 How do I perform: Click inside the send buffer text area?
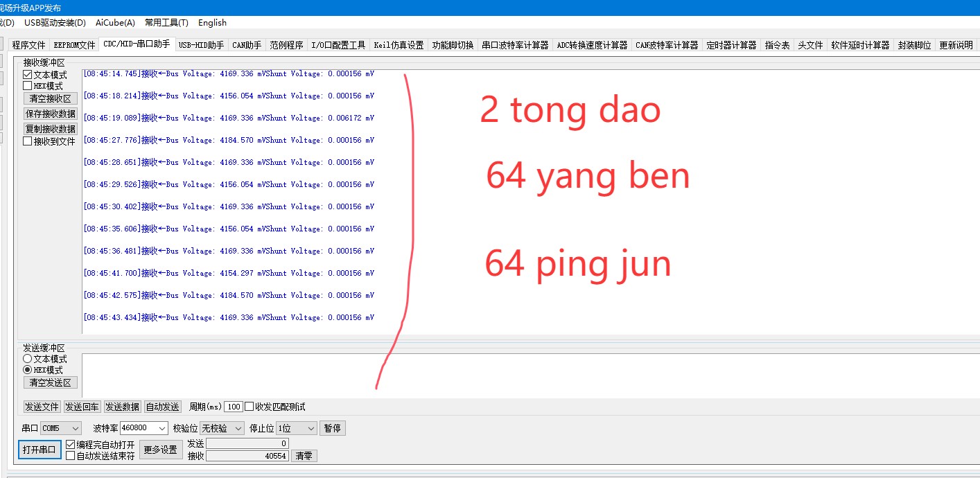point(530,375)
